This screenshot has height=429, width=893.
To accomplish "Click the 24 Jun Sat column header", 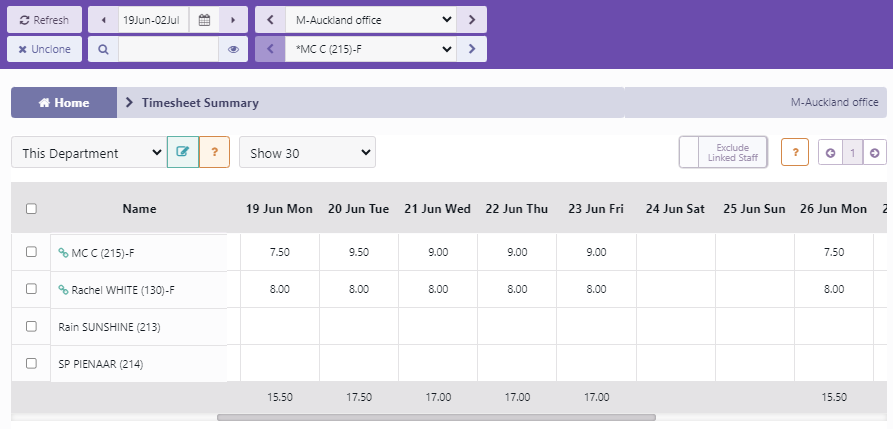I will (675, 209).
